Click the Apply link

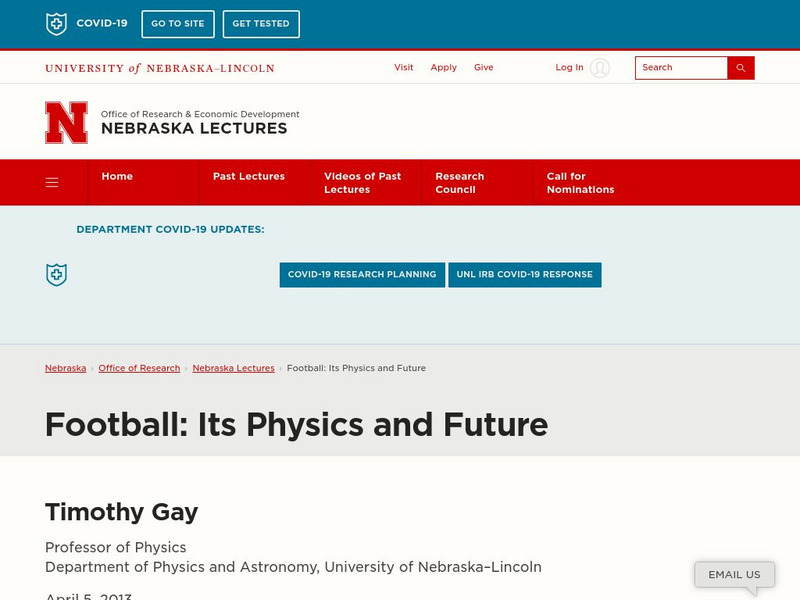tap(443, 67)
